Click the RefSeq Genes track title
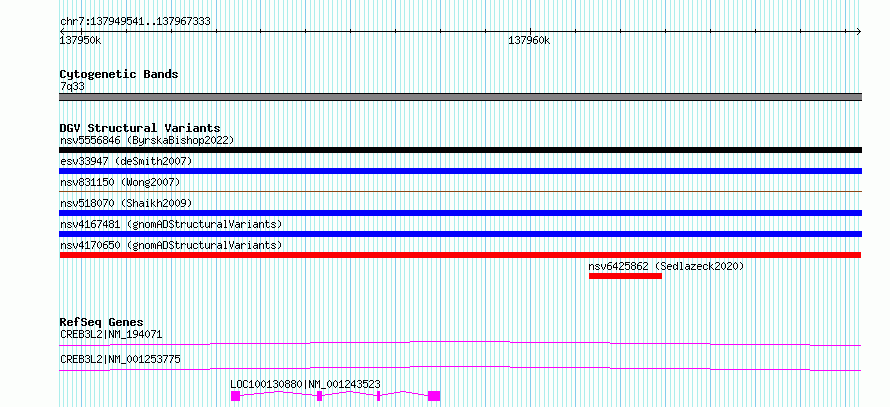The height and width of the screenshot is (407, 890). click(x=101, y=322)
